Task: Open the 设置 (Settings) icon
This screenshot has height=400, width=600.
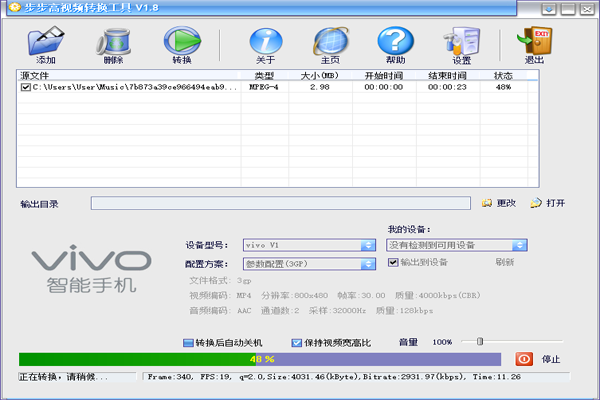Action: pyautogui.click(x=462, y=41)
